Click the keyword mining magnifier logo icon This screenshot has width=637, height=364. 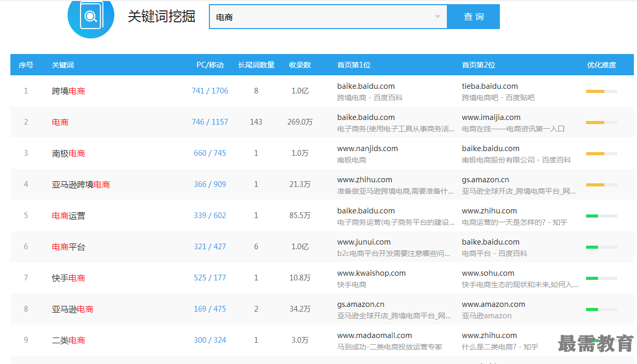91,17
